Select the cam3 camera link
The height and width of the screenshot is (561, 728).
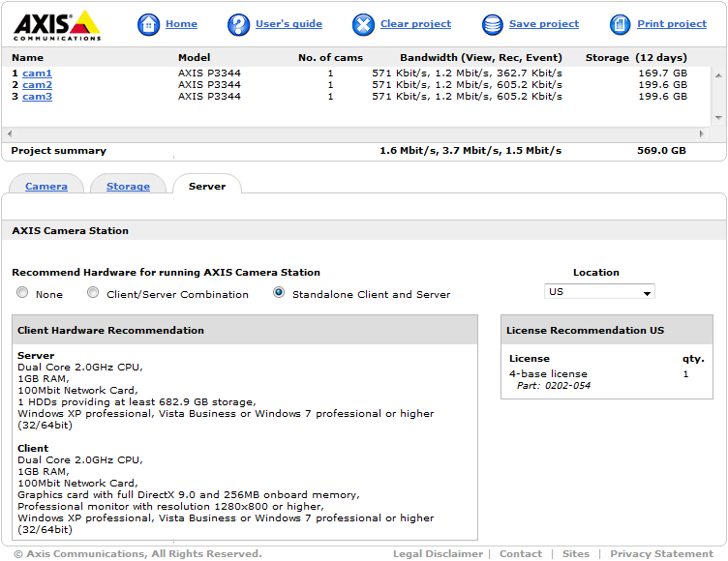click(x=38, y=97)
